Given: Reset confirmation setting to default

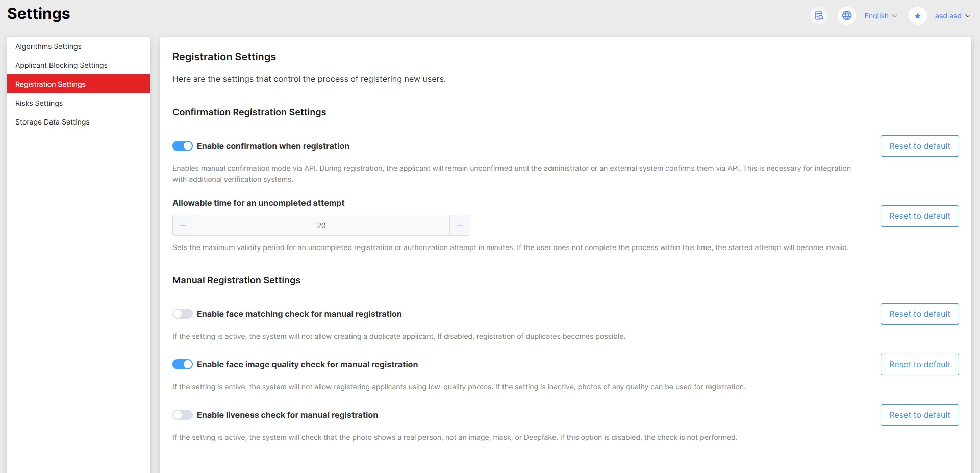Looking at the screenshot, I should coord(919,146).
